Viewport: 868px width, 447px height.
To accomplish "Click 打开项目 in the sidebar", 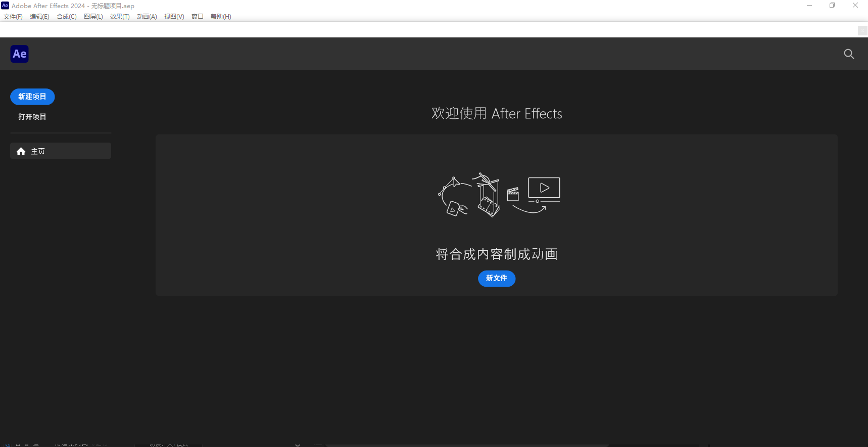I will 32,117.
